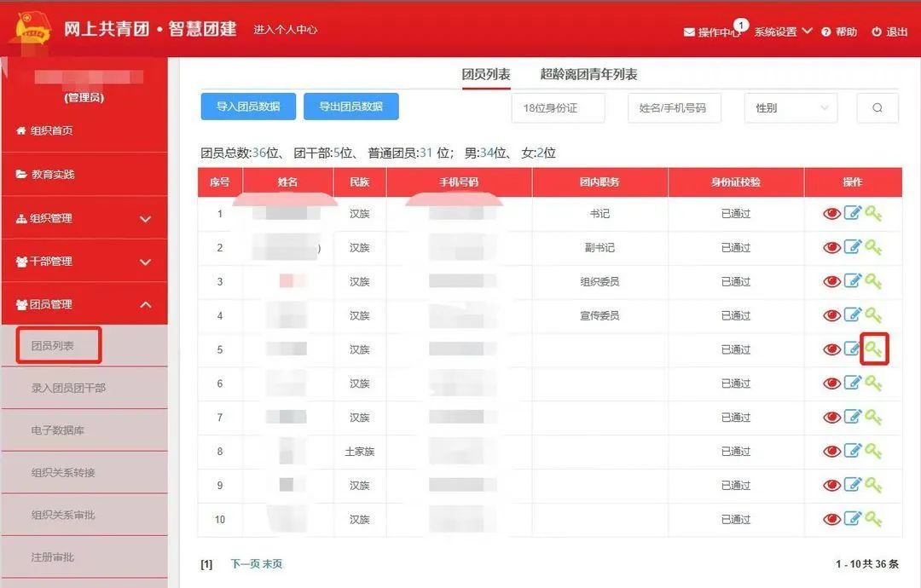Go to next page via 下一页
Image resolution: width=921 pixels, height=588 pixels.
pos(246,564)
